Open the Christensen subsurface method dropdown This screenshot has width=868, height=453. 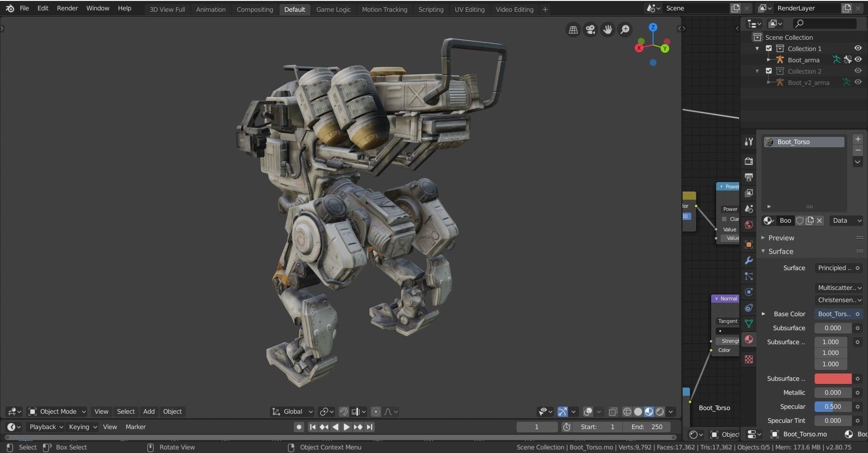839,300
